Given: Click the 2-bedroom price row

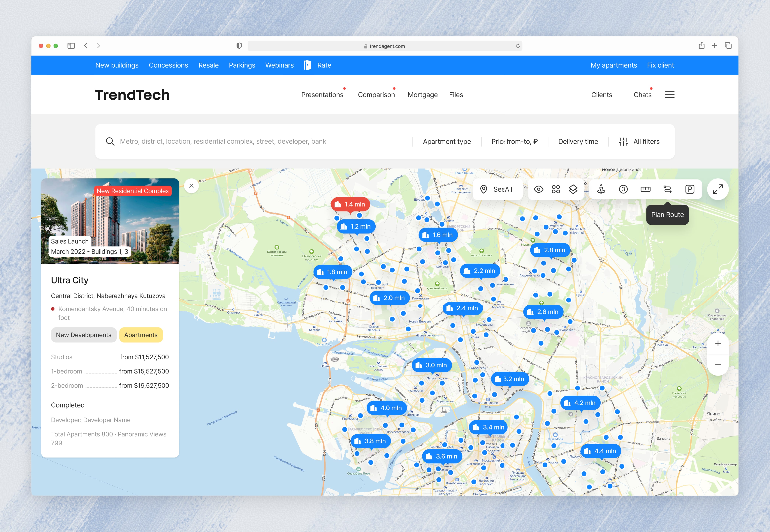Looking at the screenshot, I should coord(110,385).
